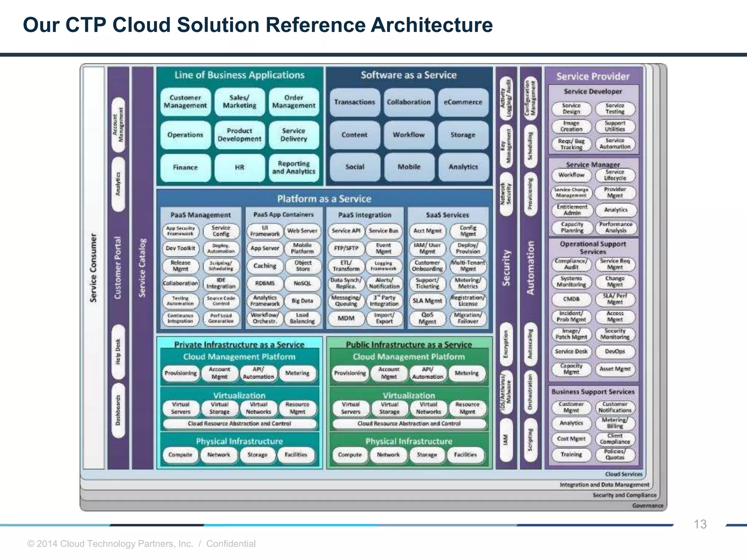Click Service Testing under Service Developer
Screen dimensions: 747x560
[615, 109]
